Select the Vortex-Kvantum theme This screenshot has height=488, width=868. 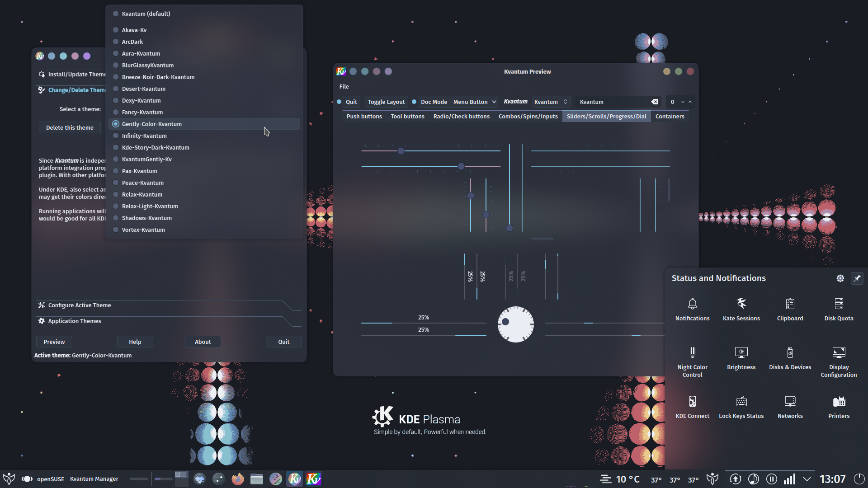(204, 230)
